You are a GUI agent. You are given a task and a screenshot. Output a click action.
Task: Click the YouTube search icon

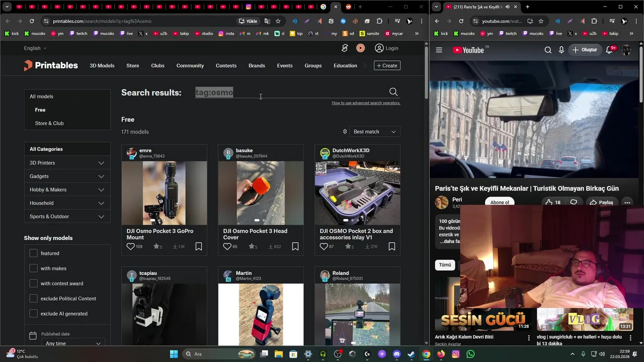[548, 50]
